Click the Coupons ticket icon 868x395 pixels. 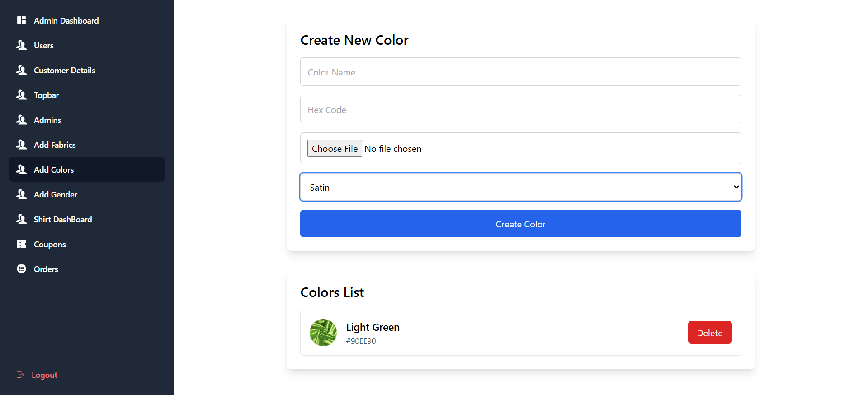(21, 244)
